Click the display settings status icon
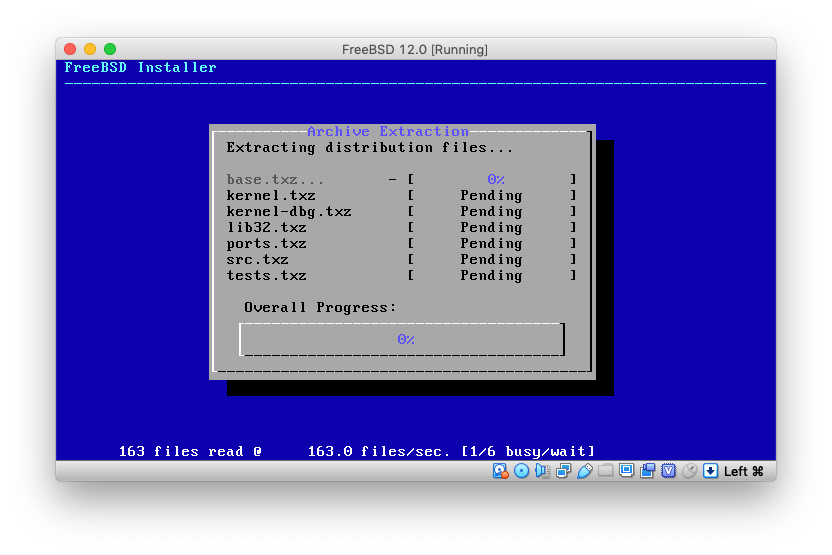 click(626, 471)
